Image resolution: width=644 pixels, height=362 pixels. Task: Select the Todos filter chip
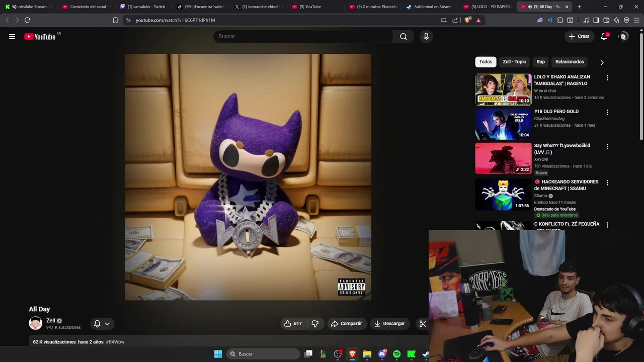pos(486,62)
